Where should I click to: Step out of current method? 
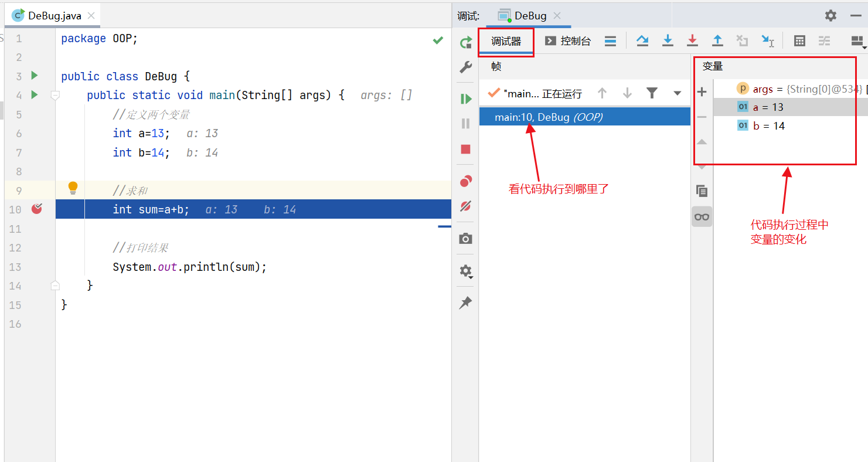717,41
